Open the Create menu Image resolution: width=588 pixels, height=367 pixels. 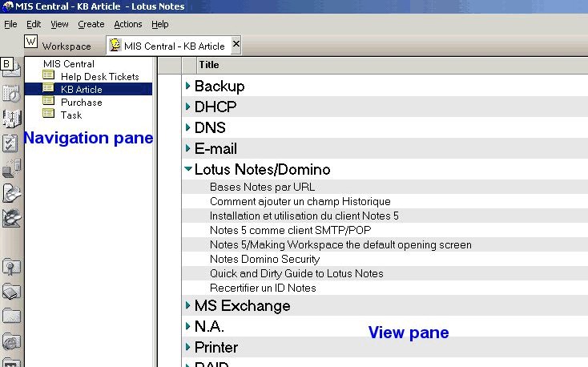(91, 24)
